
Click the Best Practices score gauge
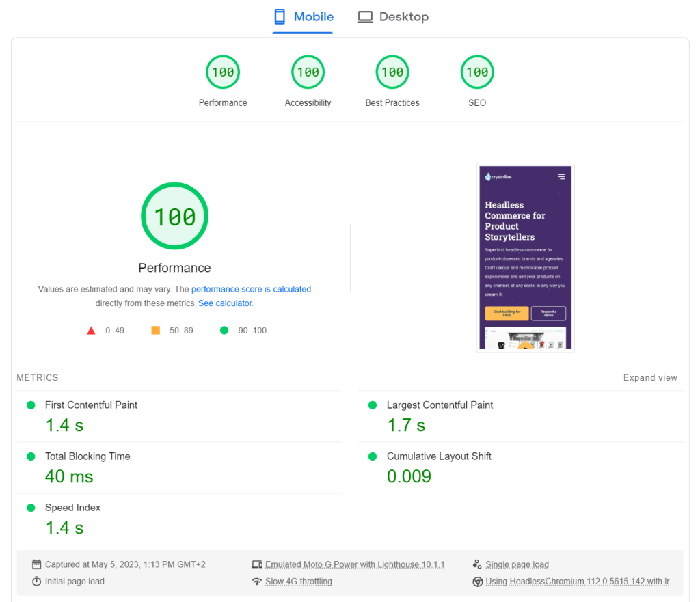pyautogui.click(x=392, y=72)
